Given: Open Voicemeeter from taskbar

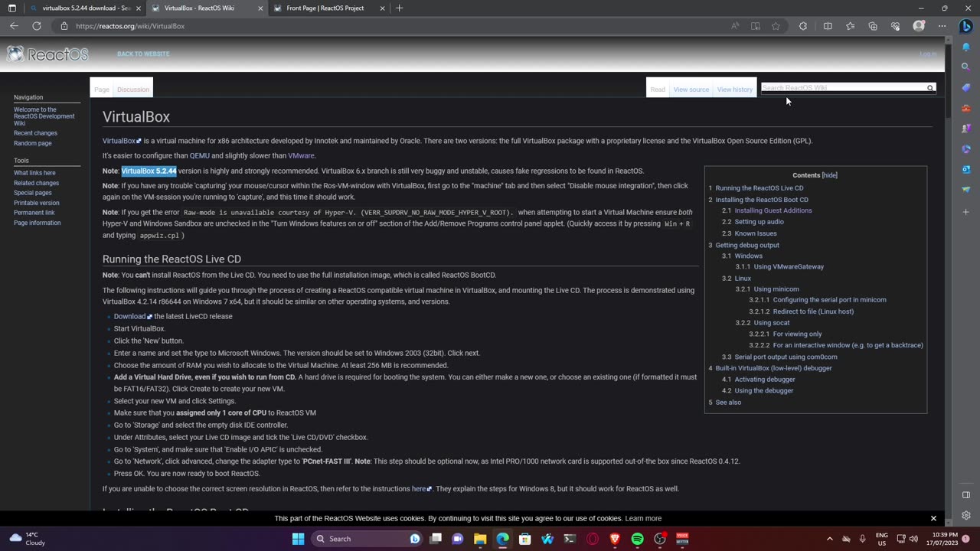Looking at the screenshot, I should point(682,539).
